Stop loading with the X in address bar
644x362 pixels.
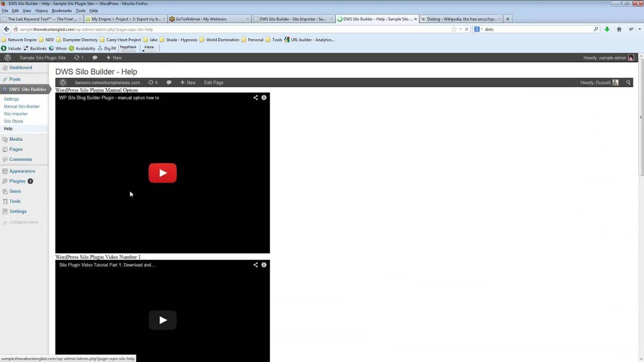pos(466,29)
